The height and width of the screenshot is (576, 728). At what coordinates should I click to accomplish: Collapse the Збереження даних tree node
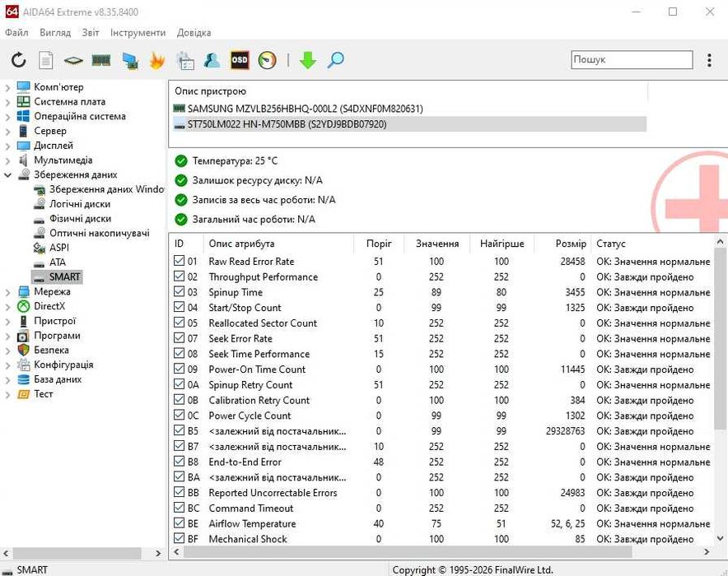coord(7,174)
